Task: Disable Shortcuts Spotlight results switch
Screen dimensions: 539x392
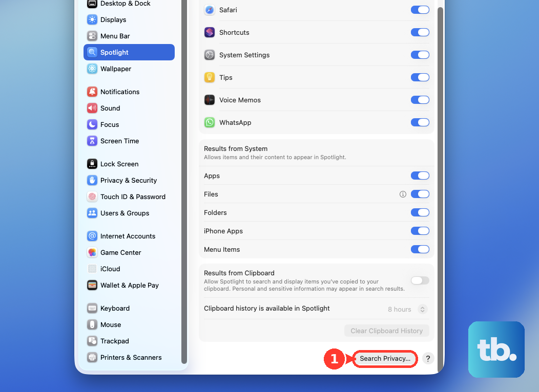Action: pyautogui.click(x=420, y=32)
